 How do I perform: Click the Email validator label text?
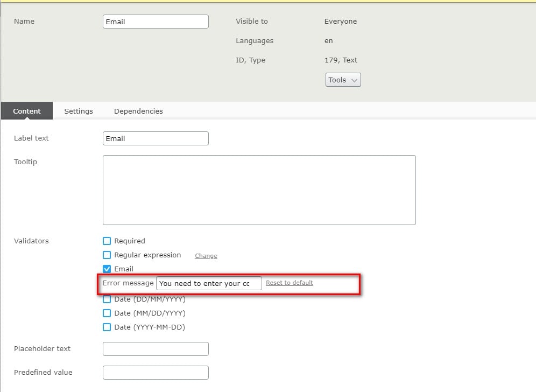click(124, 269)
